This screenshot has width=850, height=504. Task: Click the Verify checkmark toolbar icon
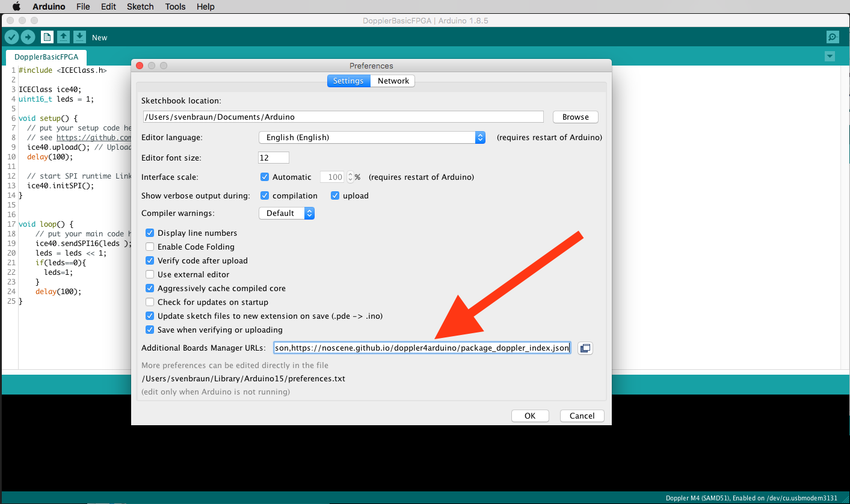pos(11,37)
